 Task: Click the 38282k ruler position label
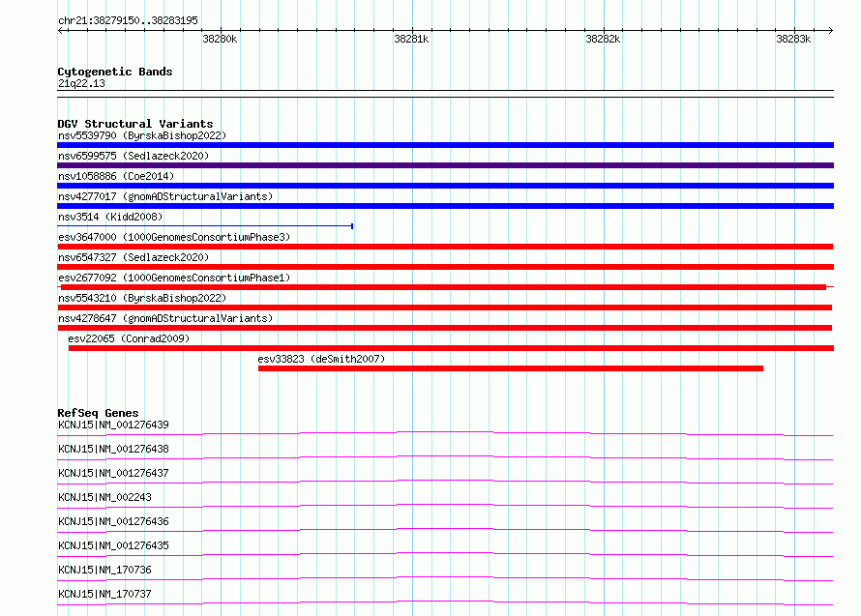tap(603, 39)
